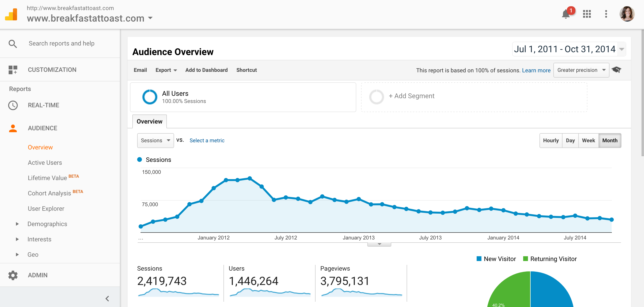
Task: Open the date range picker
Action: click(569, 49)
